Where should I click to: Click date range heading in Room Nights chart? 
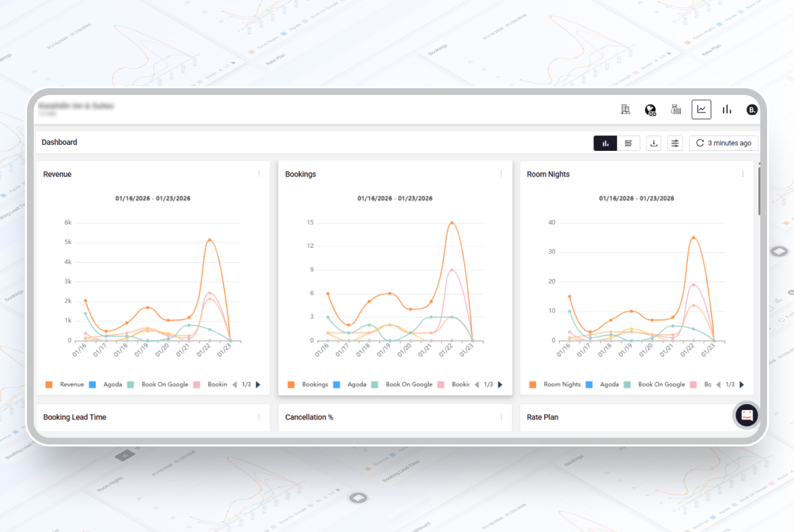(x=636, y=199)
